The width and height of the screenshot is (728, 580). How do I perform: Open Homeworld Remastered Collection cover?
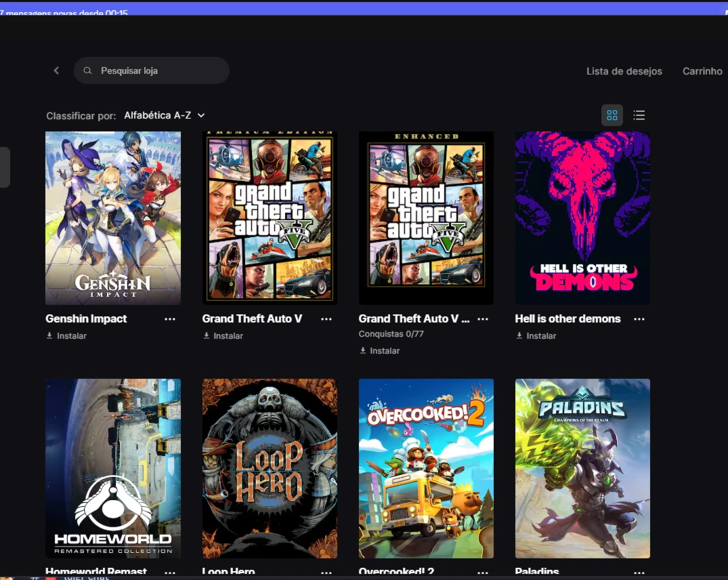click(113, 469)
